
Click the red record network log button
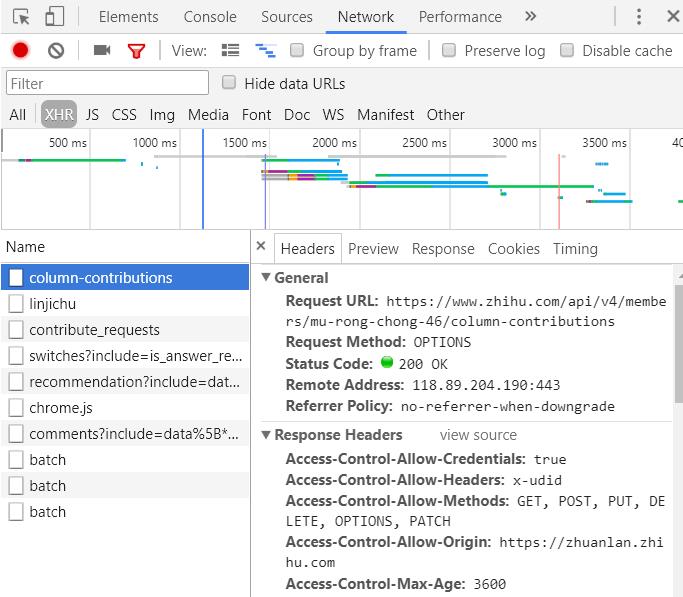(x=20, y=51)
